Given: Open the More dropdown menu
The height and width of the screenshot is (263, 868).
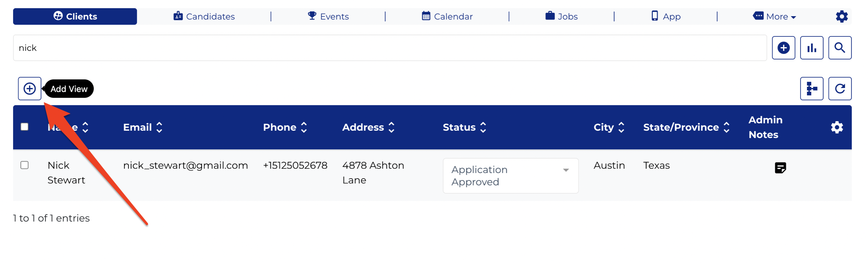Looking at the screenshot, I should 774,16.
